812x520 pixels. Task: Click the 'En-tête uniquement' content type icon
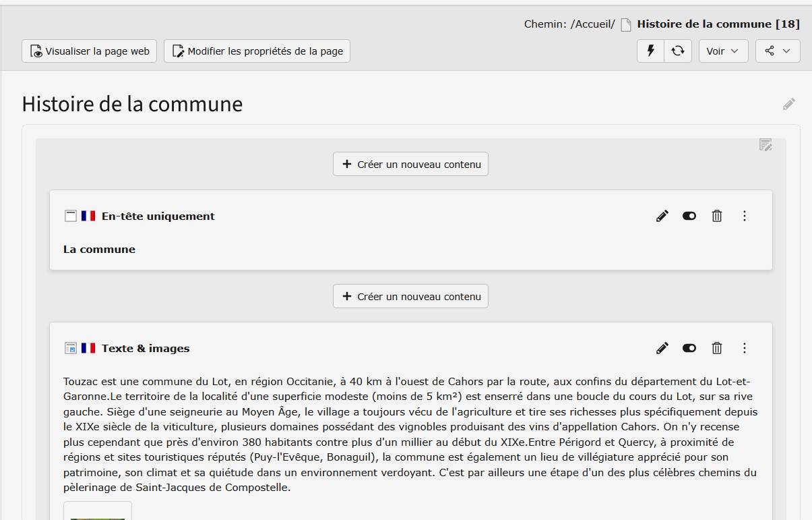(70, 216)
